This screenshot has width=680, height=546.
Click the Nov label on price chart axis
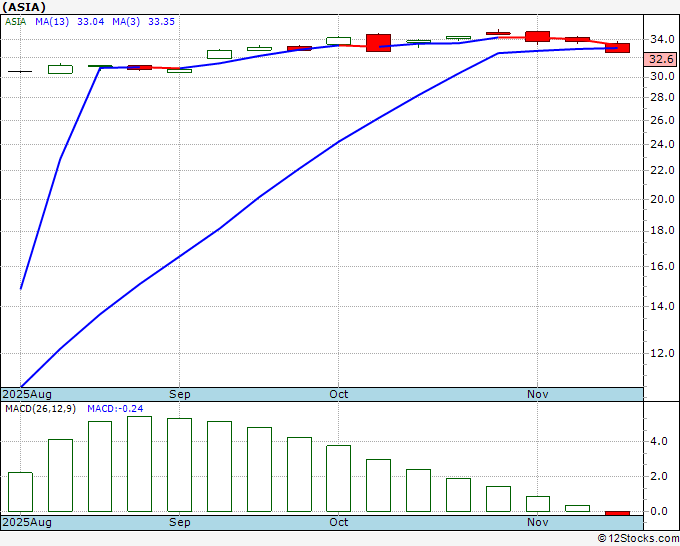(x=537, y=394)
